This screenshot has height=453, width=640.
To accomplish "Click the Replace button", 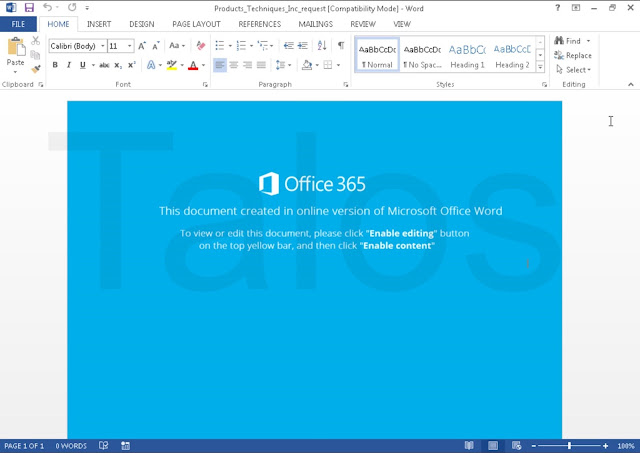I will click(573, 55).
